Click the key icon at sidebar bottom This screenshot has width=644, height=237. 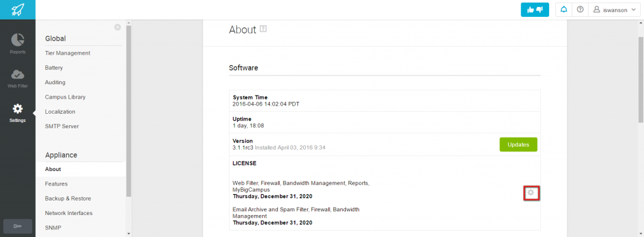(x=18, y=226)
